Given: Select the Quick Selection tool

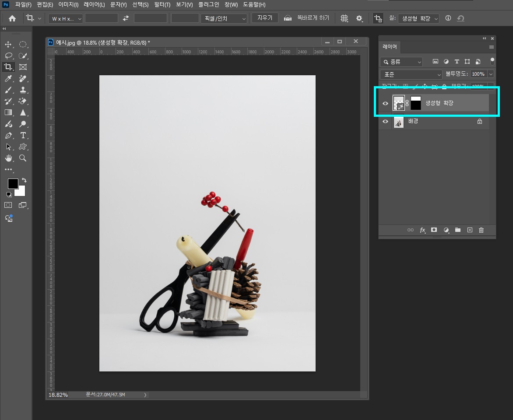Looking at the screenshot, I should pyautogui.click(x=23, y=56).
